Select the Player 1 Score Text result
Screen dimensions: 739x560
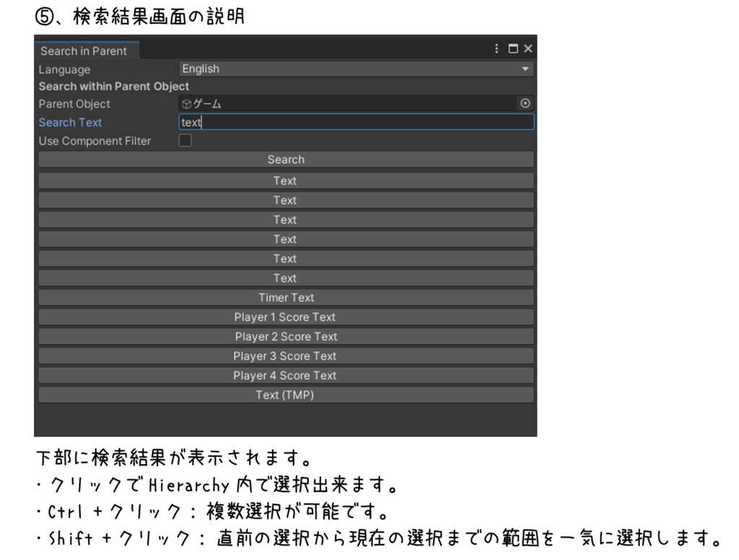(285, 317)
